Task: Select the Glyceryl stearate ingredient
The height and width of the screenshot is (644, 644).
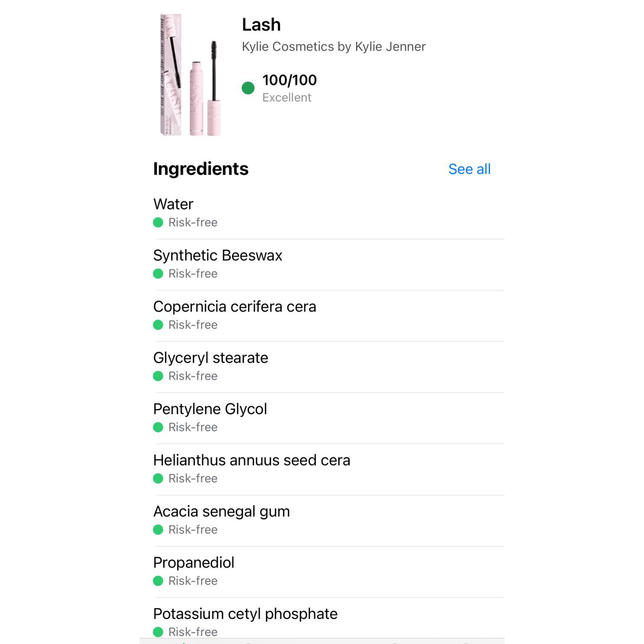Action: point(322,367)
